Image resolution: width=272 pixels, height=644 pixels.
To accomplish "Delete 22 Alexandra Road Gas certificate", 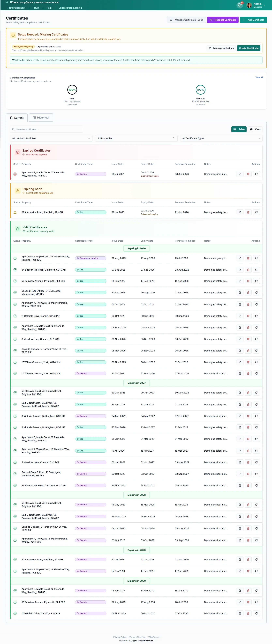I will point(248,212).
